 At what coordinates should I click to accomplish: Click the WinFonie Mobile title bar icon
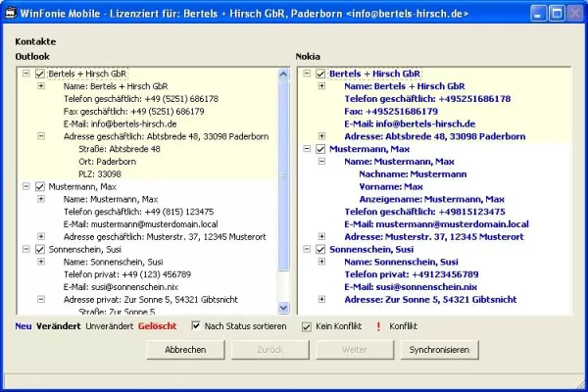click(12, 13)
